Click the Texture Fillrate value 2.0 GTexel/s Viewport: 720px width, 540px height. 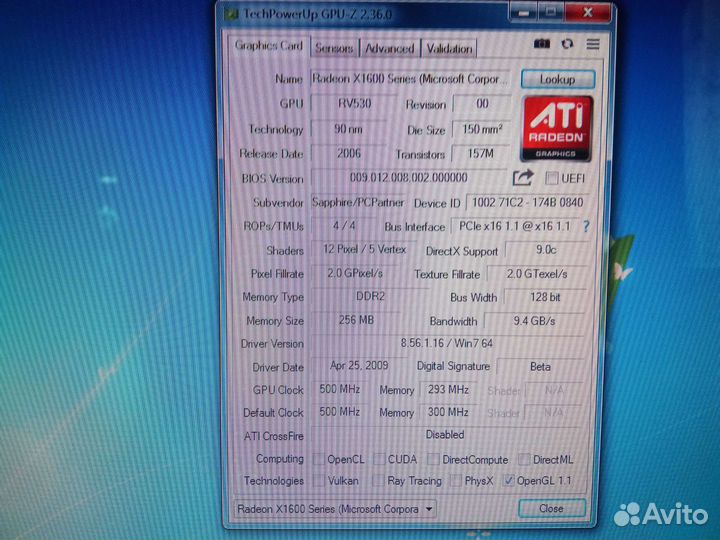537,274
